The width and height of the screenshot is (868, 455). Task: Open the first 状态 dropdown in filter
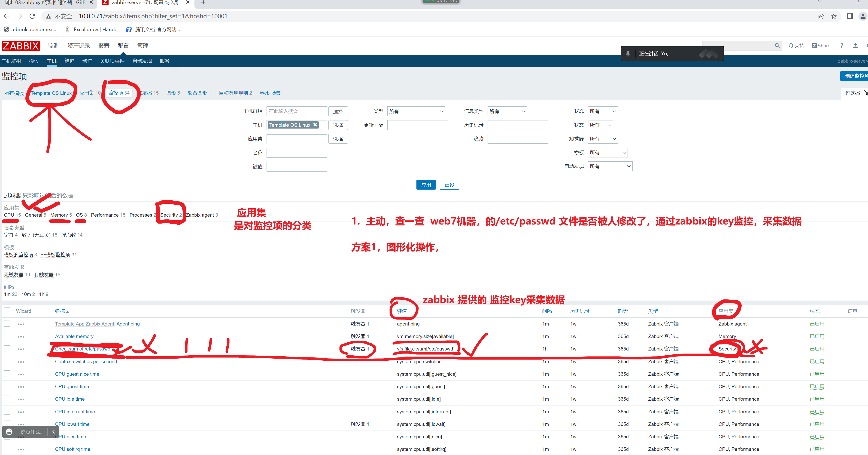coord(602,111)
